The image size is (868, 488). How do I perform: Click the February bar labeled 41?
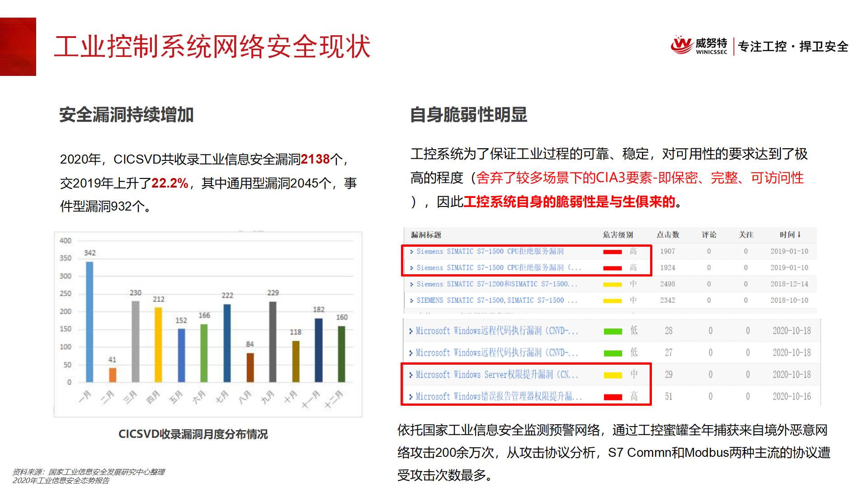click(x=113, y=375)
